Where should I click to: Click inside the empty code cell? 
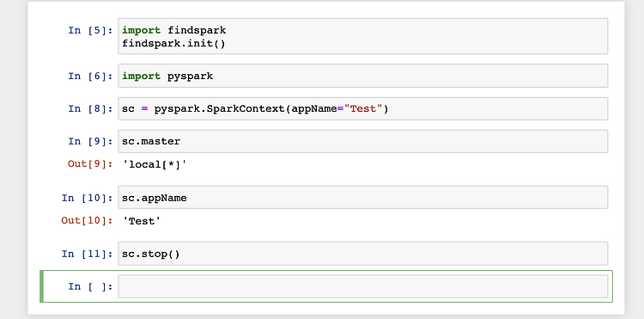tap(362, 286)
